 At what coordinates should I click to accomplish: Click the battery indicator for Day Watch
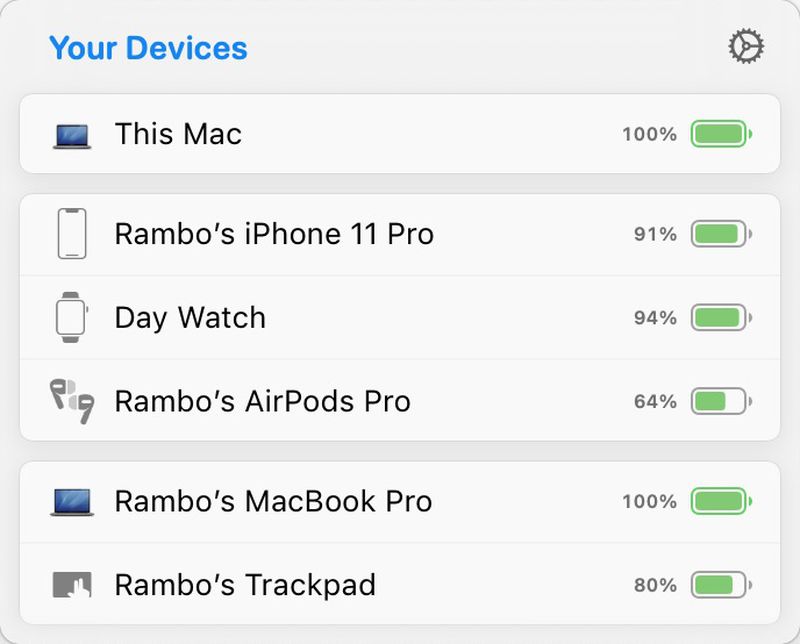[716, 317]
